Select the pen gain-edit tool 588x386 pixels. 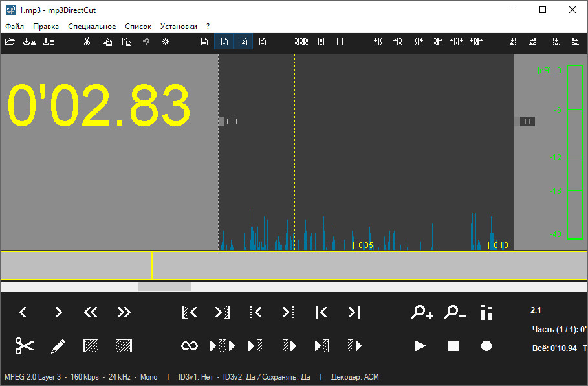tap(57, 345)
